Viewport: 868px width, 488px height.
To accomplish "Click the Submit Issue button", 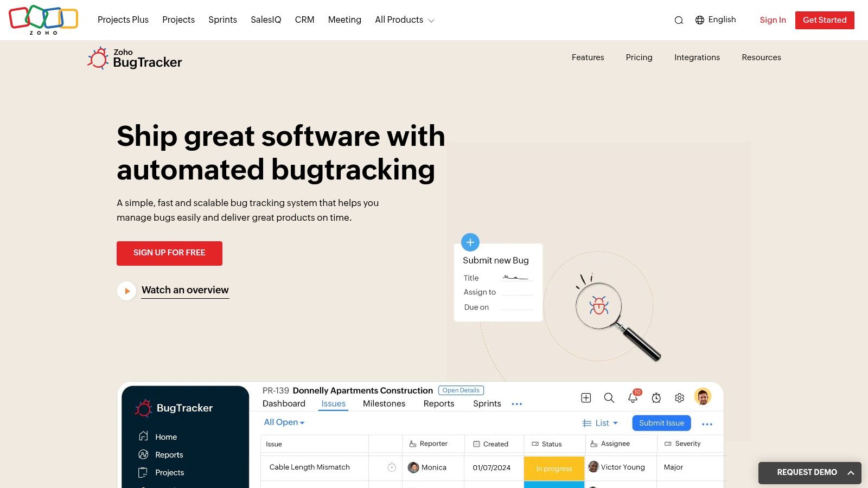I will (661, 423).
